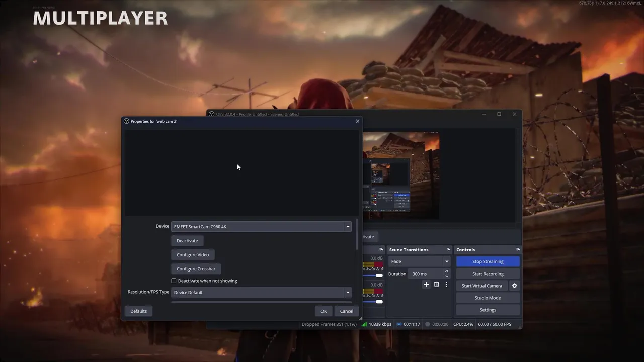Click the Dropped Frames 351 status text
This screenshot has width=644, height=362.
(x=329, y=324)
